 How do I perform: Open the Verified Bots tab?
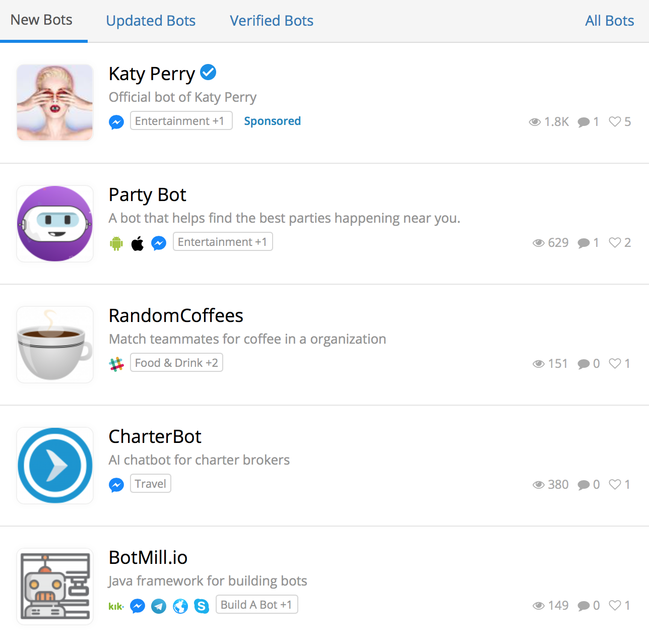271,21
